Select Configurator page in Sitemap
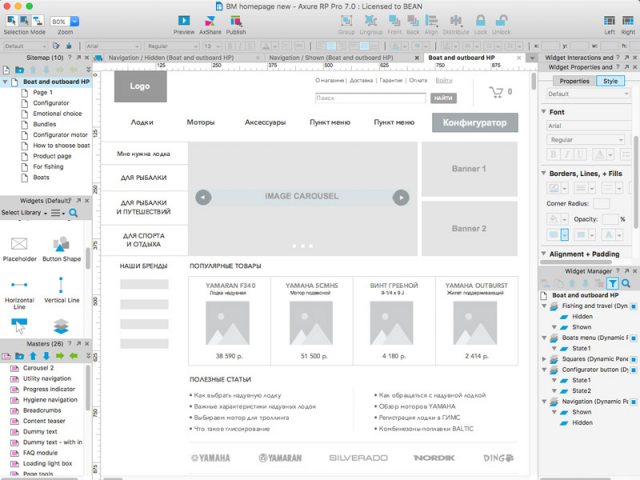This screenshot has width=640, height=480. pyautogui.click(x=51, y=103)
